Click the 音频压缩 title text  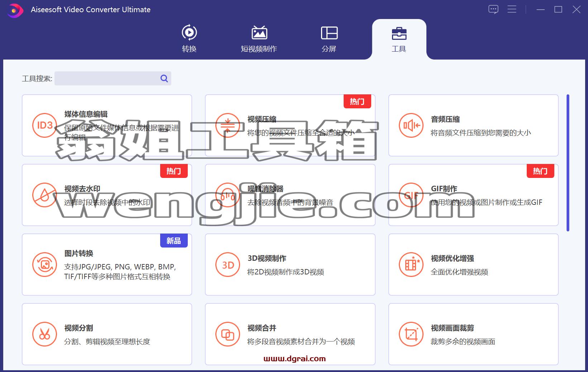pos(445,119)
